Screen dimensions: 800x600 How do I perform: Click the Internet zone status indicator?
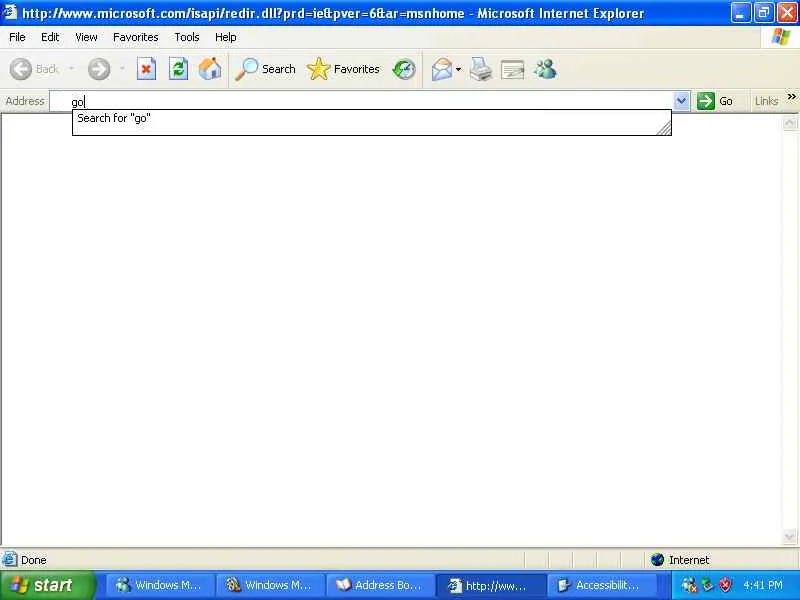pos(680,560)
